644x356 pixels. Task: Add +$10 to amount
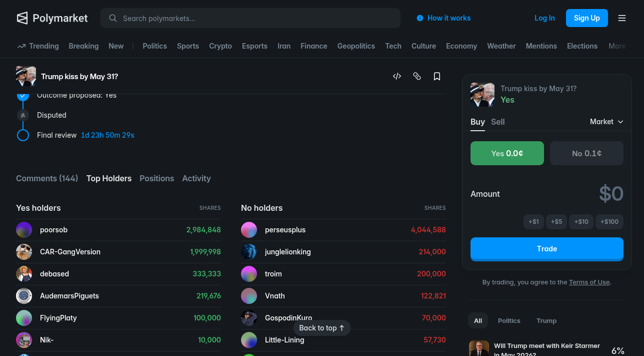[x=581, y=221]
